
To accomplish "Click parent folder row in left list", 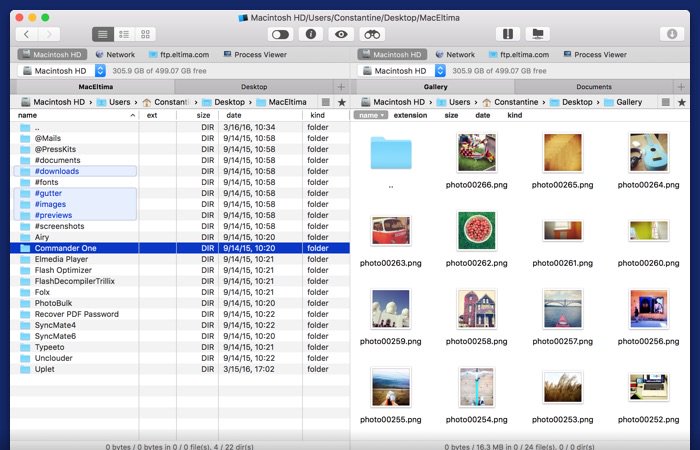I will [180, 127].
